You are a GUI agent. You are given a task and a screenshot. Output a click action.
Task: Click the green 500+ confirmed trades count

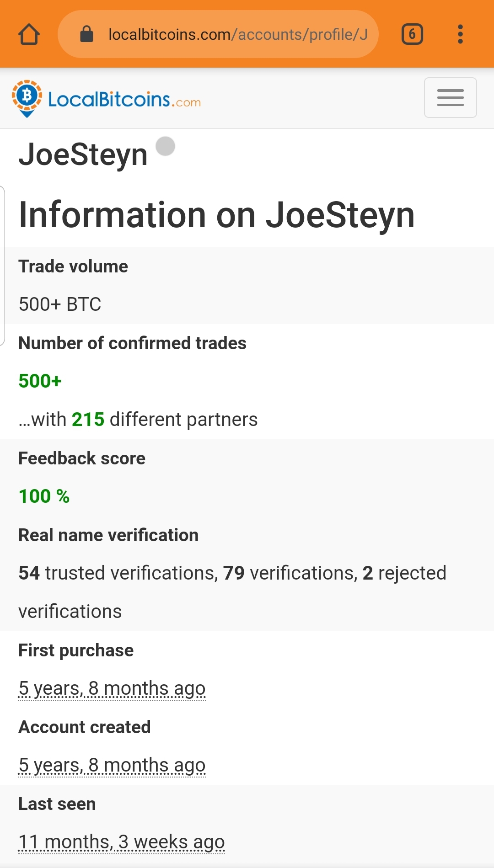40,381
